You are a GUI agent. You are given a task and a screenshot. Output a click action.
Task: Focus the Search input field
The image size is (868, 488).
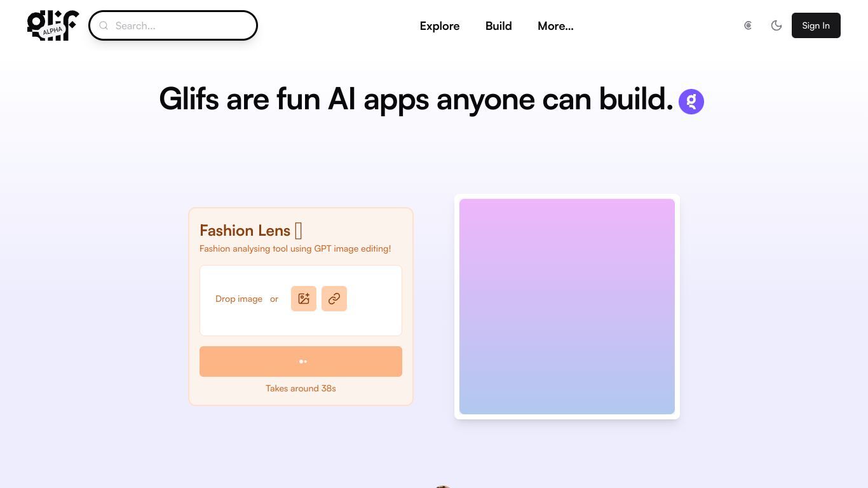tap(173, 25)
